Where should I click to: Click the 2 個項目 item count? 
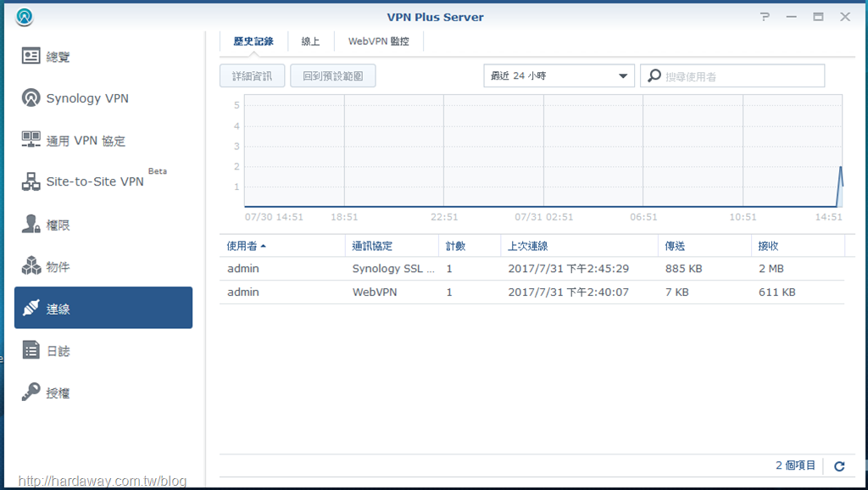tap(795, 465)
